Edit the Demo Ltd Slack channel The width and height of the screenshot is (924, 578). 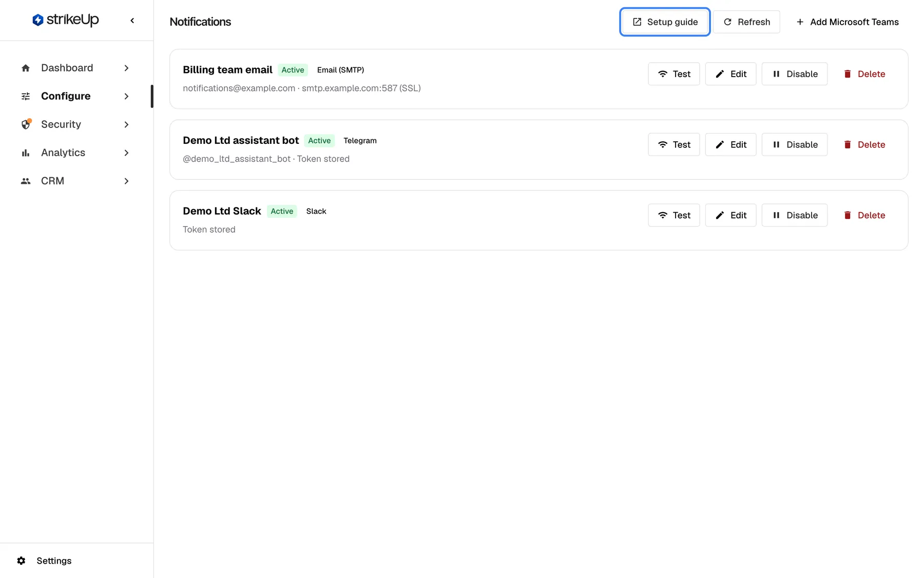click(x=731, y=215)
